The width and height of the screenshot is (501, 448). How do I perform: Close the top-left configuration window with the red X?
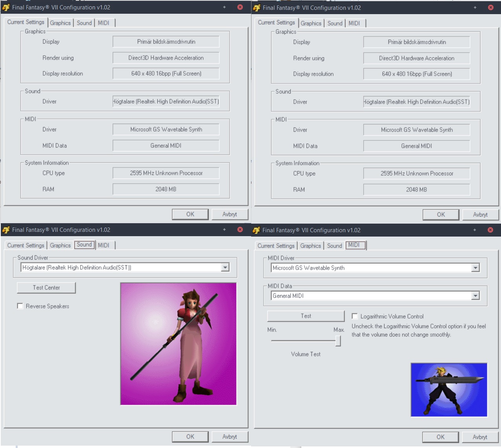point(240,7)
